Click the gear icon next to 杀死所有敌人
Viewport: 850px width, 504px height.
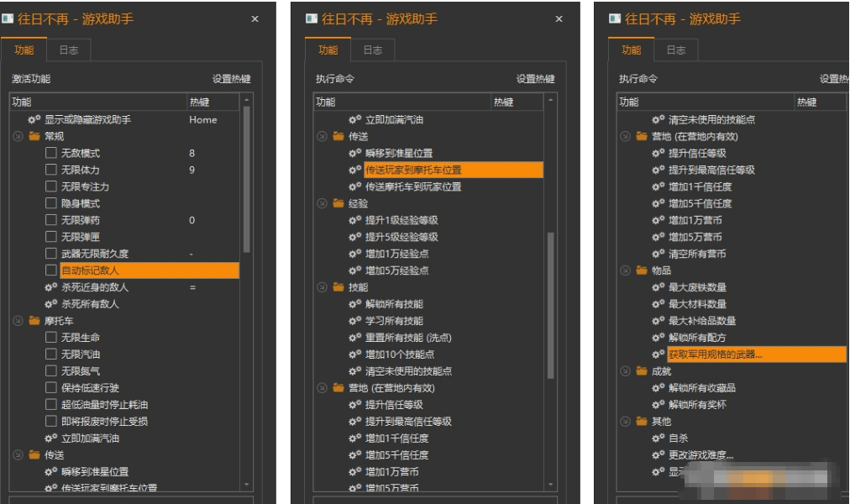(50, 304)
